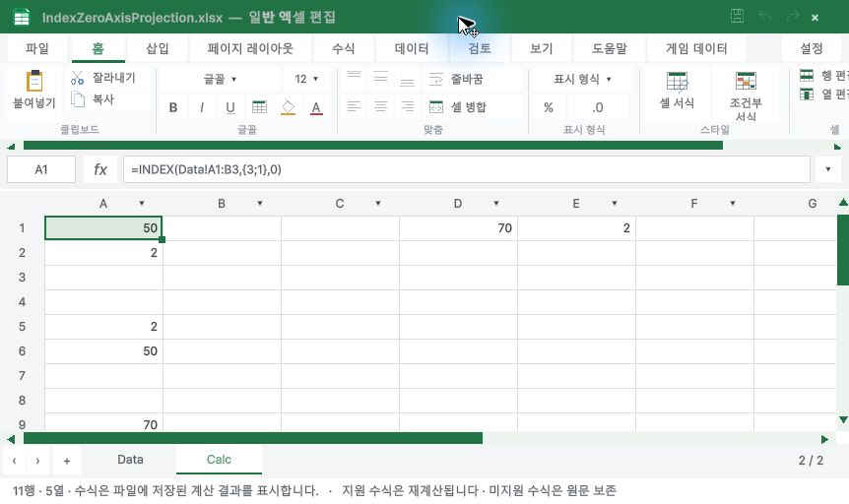Viewport: 849px width, 504px height.
Task: Apply percent number format
Action: 549,107
